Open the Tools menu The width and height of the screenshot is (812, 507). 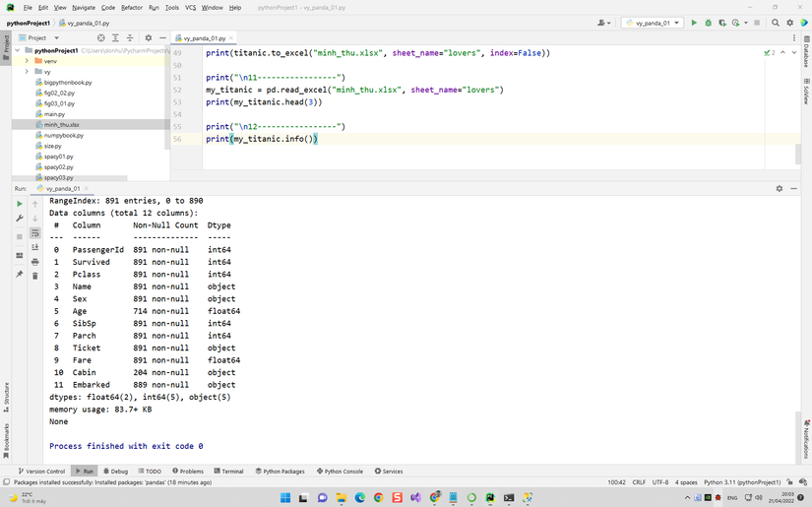coord(172,8)
